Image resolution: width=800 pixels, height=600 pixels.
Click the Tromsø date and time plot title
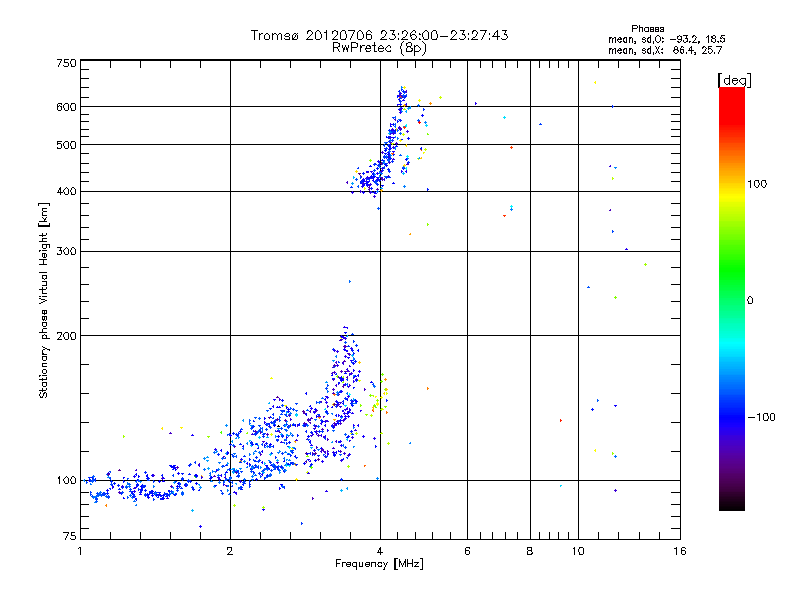tap(379, 35)
